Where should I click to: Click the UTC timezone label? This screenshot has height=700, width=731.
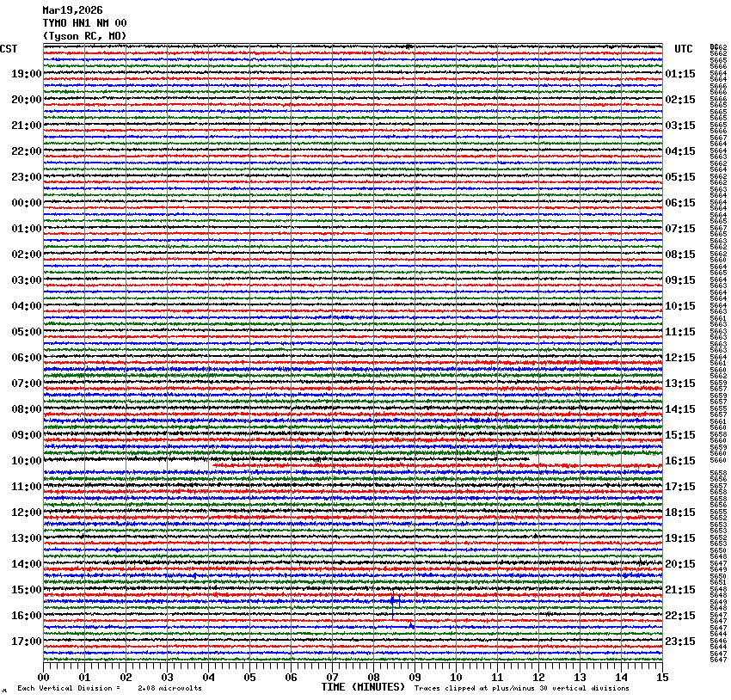click(x=683, y=49)
